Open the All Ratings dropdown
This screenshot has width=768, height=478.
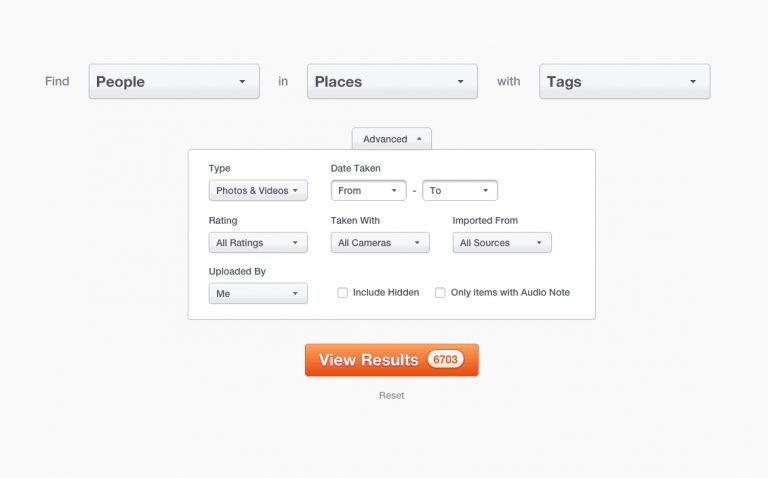pyautogui.click(x=258, y=243)
